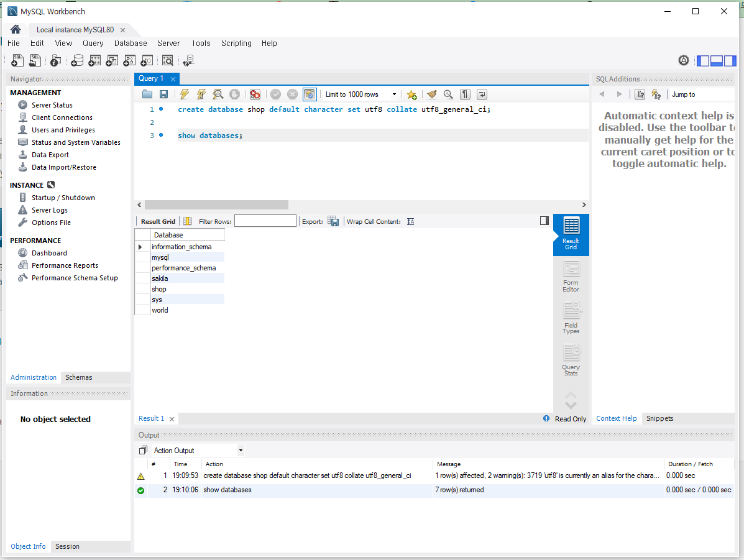Rollback the current transaction
The image size is (744, 560).
292,94
